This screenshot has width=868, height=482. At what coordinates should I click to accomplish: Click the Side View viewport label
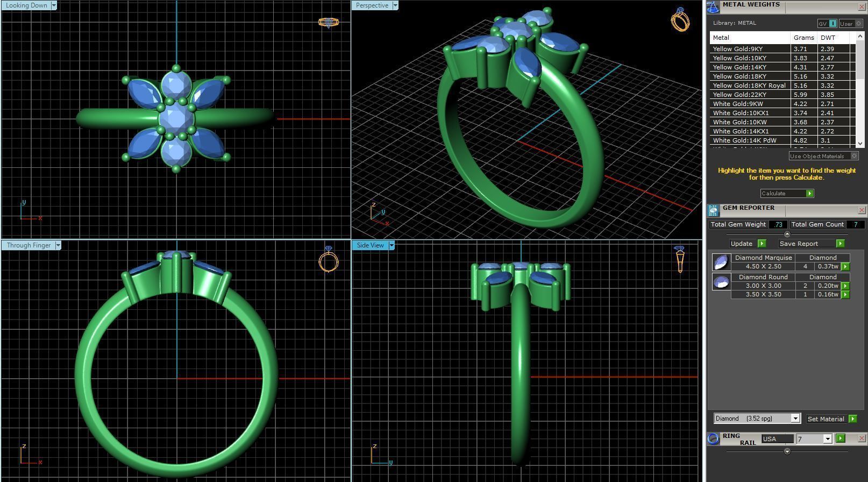(x=371, y=245)
